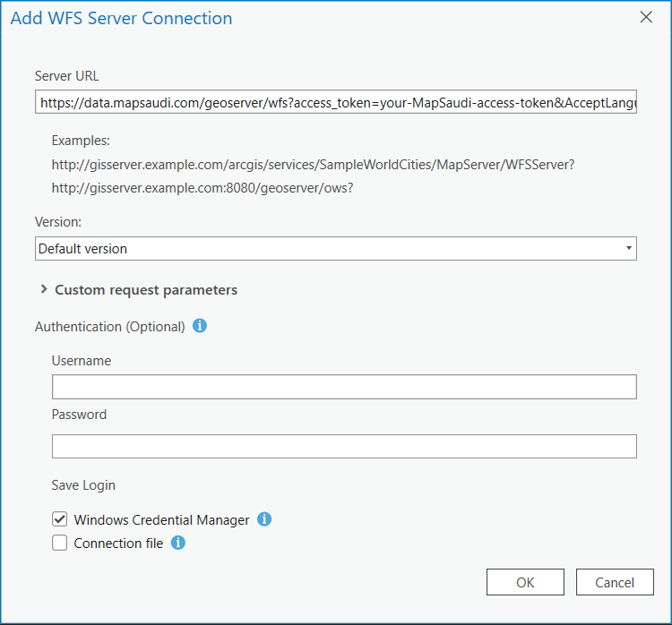Confirm the connection with the OK button
The image size is (672, 625).
[525, 582]
